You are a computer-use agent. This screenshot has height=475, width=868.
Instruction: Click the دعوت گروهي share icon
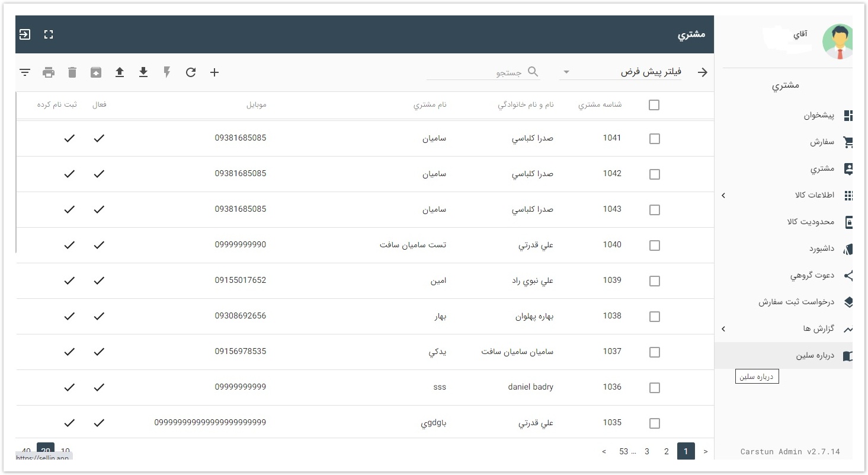point(848,275)
